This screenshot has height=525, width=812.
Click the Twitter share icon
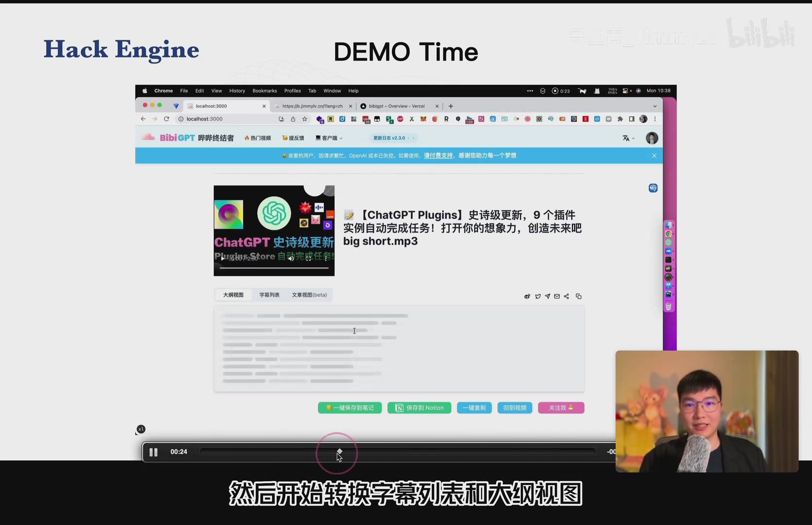538,297
